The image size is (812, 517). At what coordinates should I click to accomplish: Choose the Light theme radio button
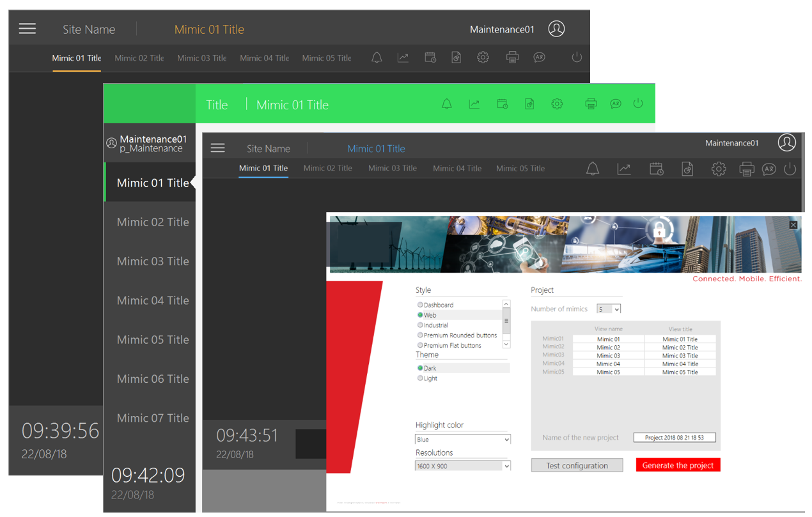click(420, 378)
